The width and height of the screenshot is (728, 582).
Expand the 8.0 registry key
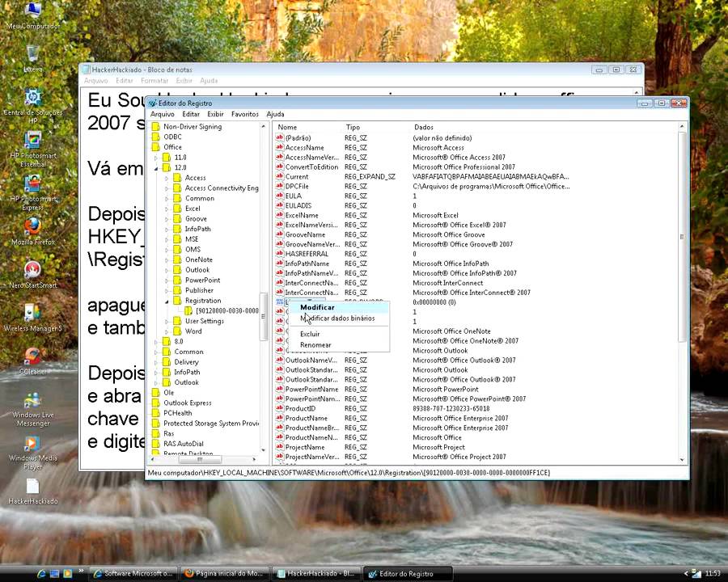[156, 341]
